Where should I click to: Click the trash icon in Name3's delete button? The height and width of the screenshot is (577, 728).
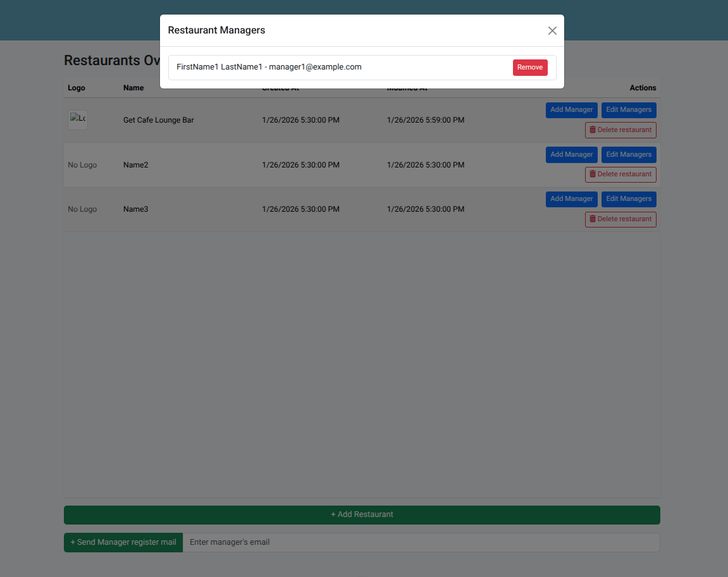click(x=593, y=219)
